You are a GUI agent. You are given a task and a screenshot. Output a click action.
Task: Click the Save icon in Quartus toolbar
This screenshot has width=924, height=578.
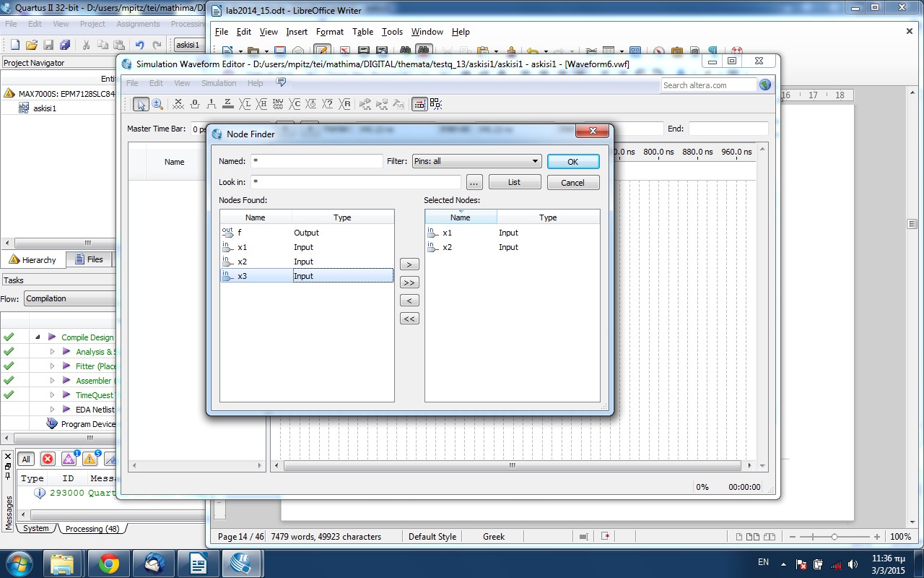(x=48, y=45)
